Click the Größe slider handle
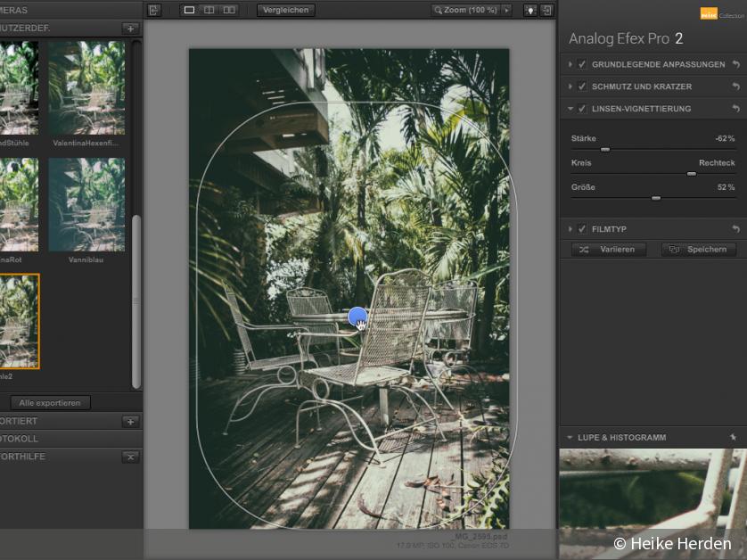747x560 pixels. coord(656,198)
